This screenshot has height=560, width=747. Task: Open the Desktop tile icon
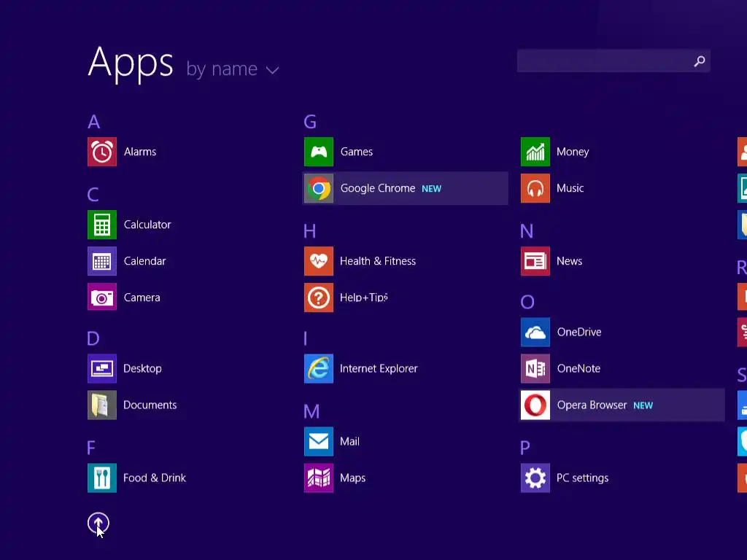[102, 368]
